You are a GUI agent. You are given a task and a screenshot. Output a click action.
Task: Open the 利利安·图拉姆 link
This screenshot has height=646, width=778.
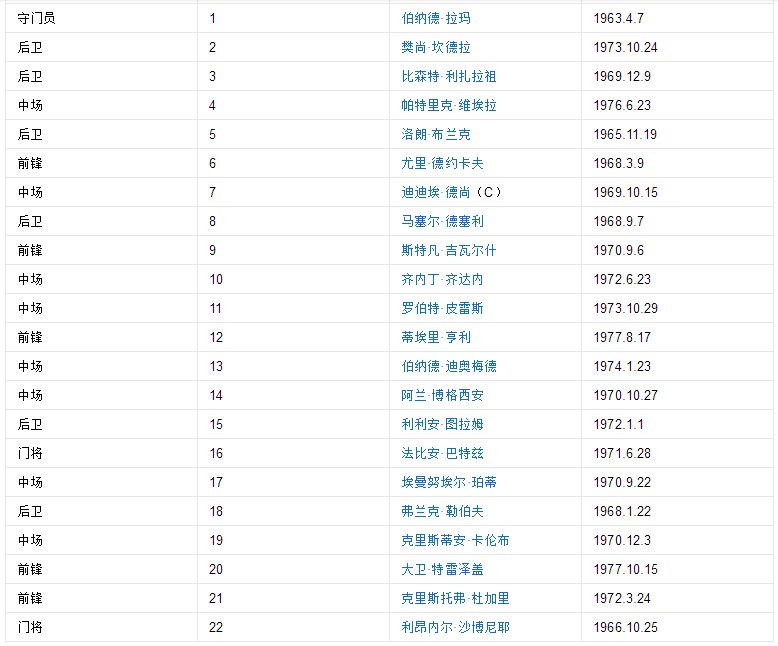click(442, 424)
